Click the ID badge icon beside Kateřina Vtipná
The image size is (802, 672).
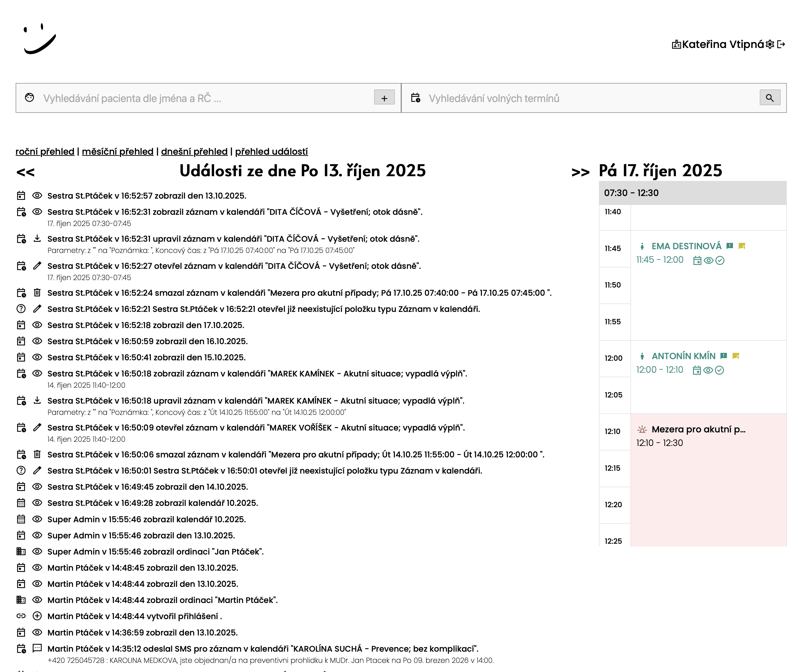tap(677, 45)
